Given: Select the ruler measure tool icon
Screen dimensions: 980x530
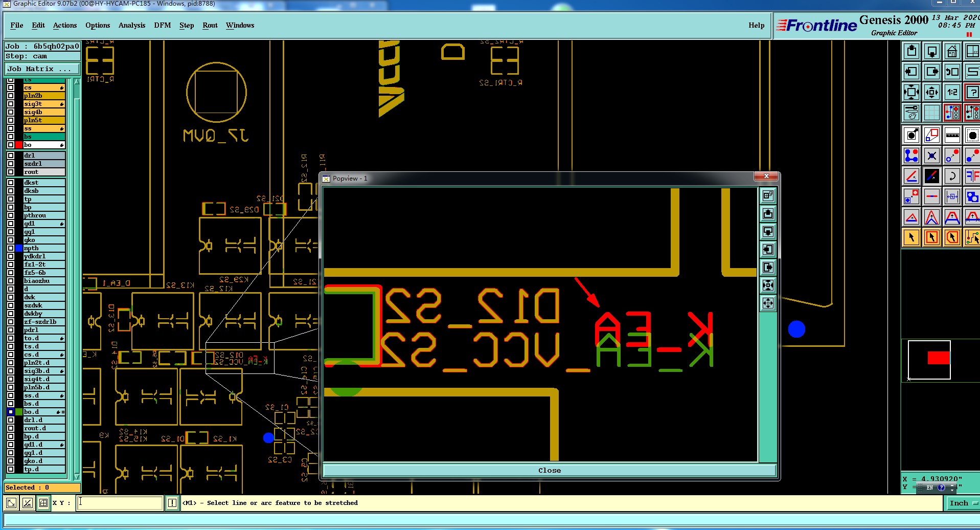Looking at the screenshot, I should click(x=952, y=136).
